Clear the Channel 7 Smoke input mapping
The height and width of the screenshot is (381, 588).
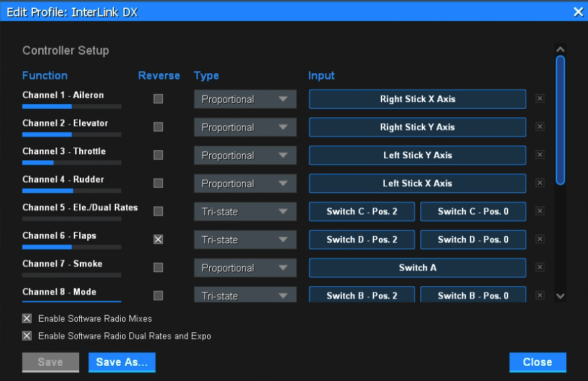click(540, 267)
